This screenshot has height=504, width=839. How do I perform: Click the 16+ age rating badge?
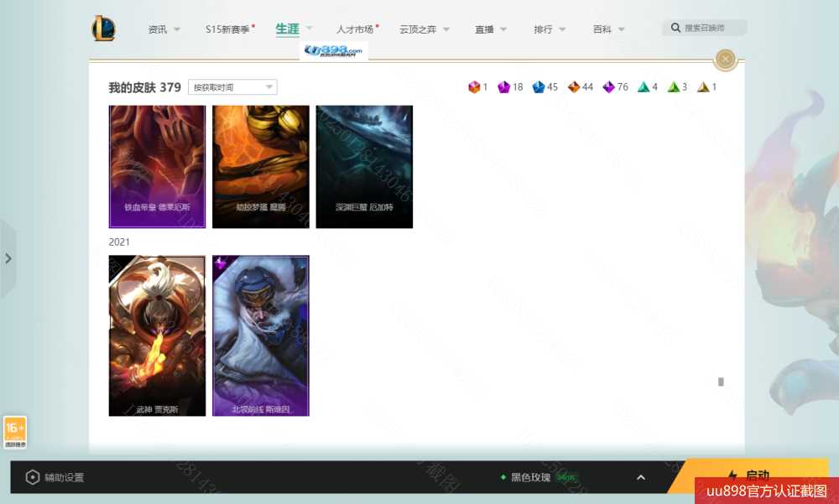15,432
